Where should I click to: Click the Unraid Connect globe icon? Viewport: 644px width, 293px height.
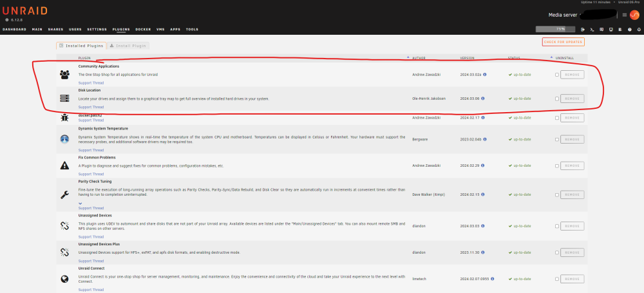(64, 279)
